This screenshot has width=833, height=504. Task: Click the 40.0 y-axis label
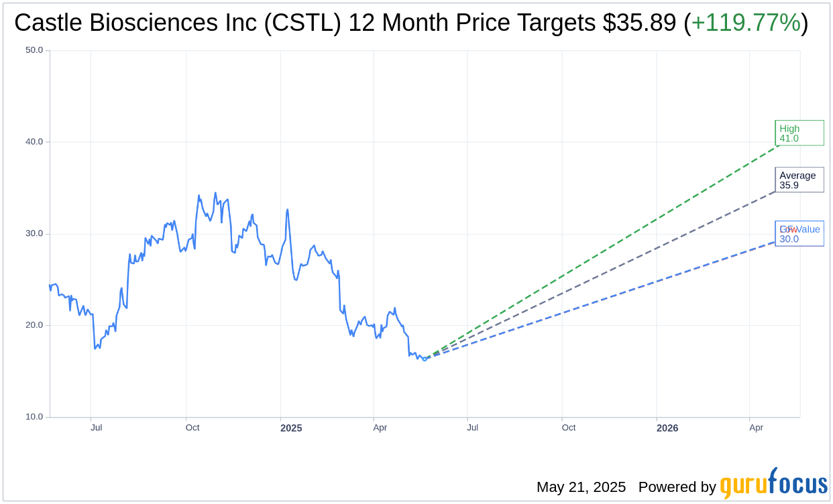coord(34,141)
